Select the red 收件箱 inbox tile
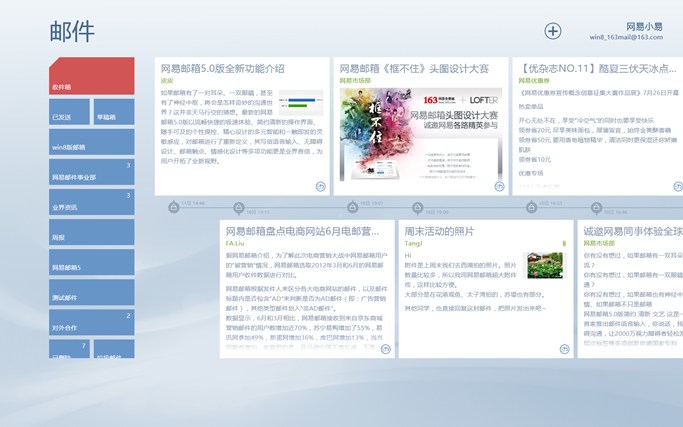 point(91,76)
